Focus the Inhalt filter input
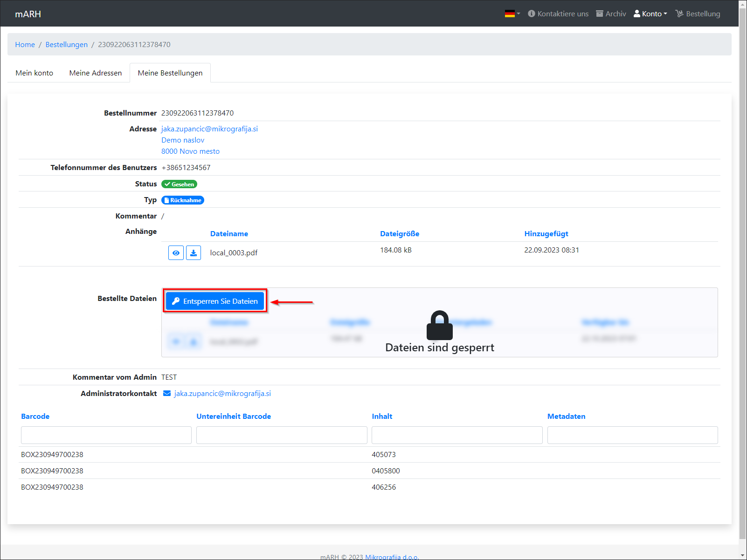The height and width of the screenshot is (560, 747). [x=457, y=435]
